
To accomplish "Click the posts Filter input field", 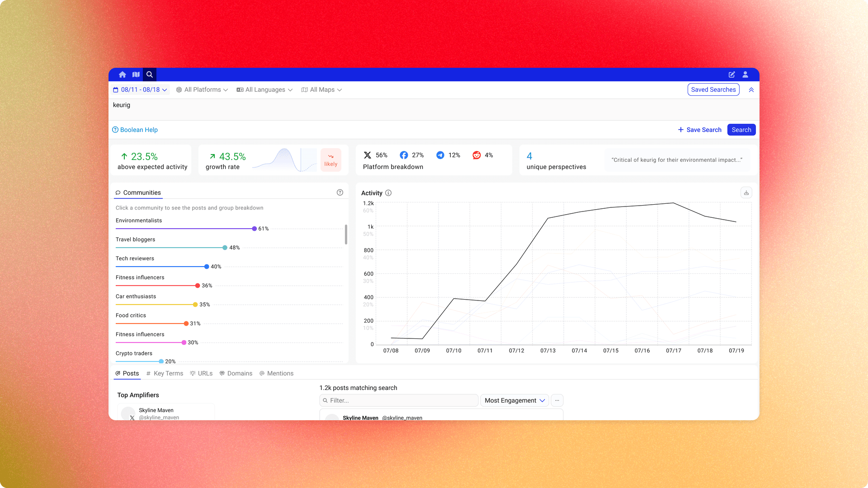I will tap(399, 400).
